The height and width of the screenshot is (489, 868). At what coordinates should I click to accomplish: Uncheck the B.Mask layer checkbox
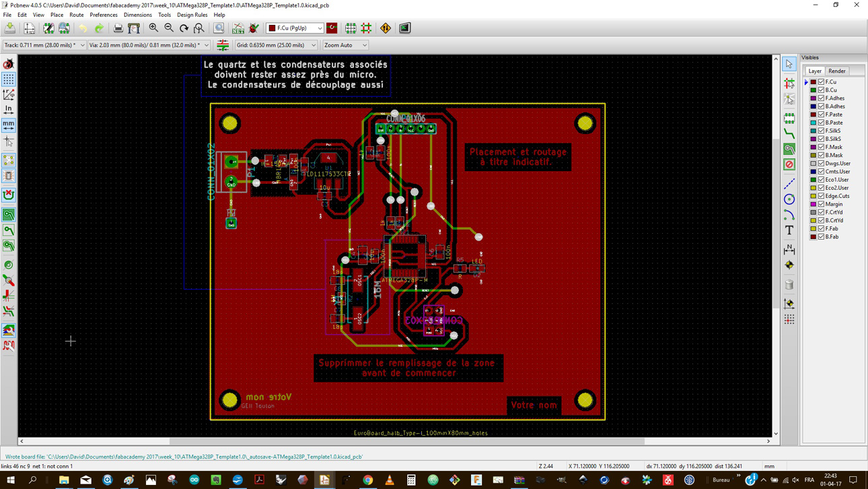pyautogui.click(x=822, y=155)
